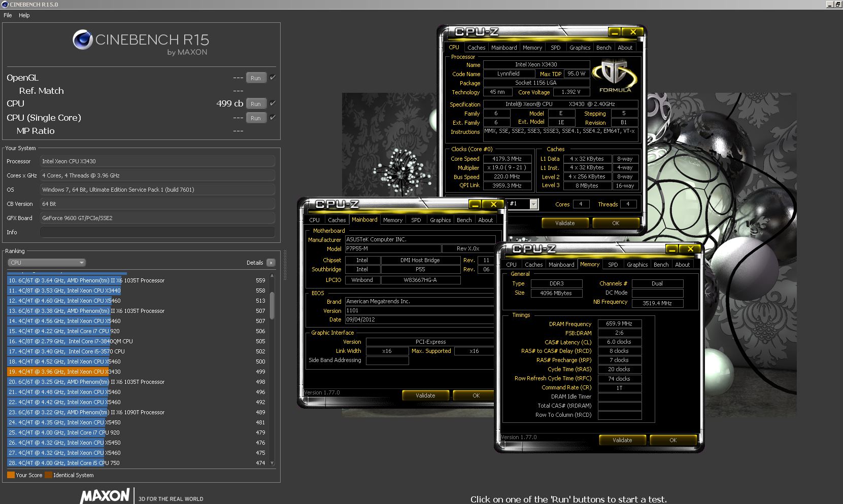Open Mainboard tab in CPU-Z Memory window

coord(561,265)
